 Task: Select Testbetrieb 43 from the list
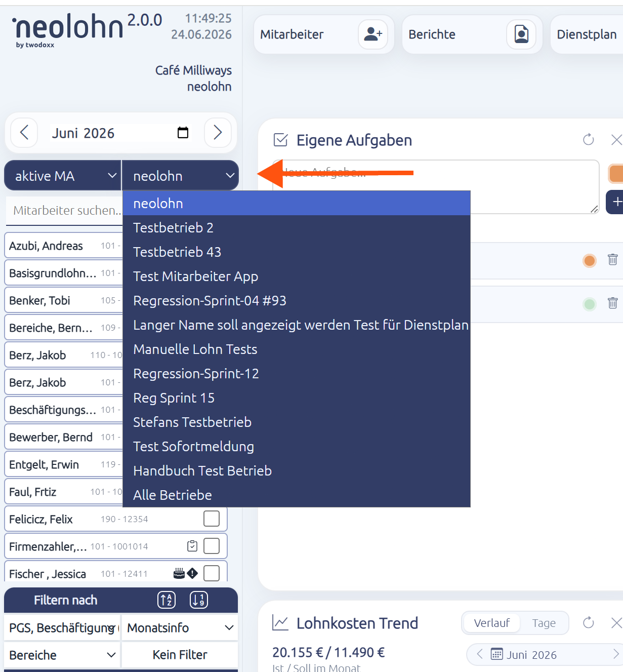[x=297, y=252]
